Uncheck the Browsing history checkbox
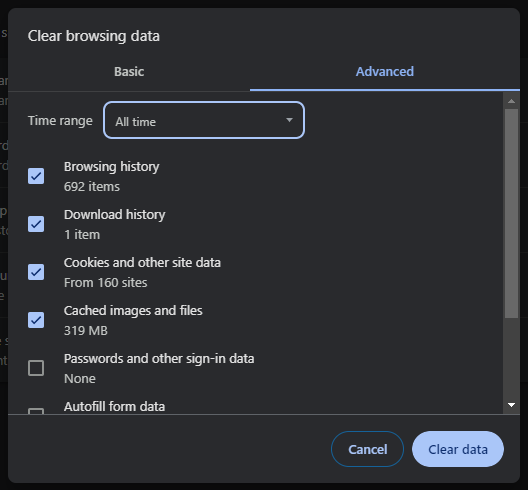 pos(36,176)
